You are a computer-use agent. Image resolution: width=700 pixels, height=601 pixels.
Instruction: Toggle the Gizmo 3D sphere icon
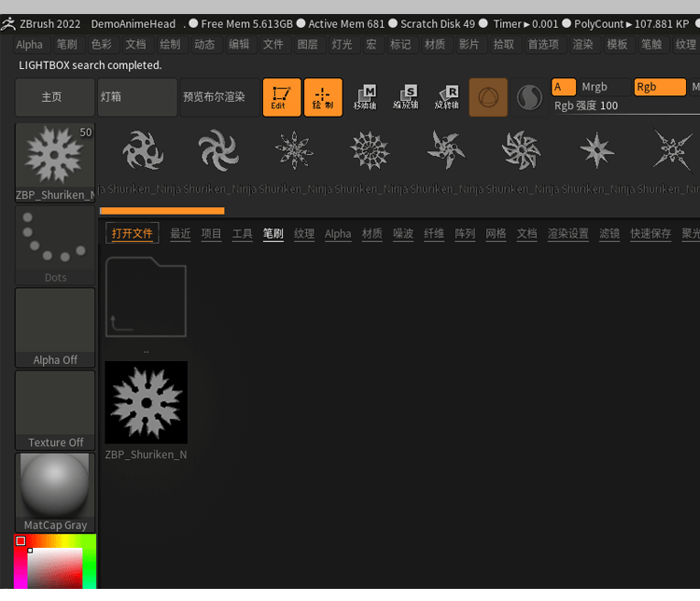click(488, 97)
